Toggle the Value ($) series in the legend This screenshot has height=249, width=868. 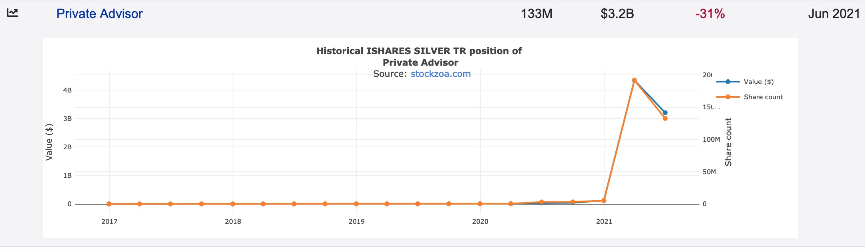pyautogui.click(x=745, y=82)
